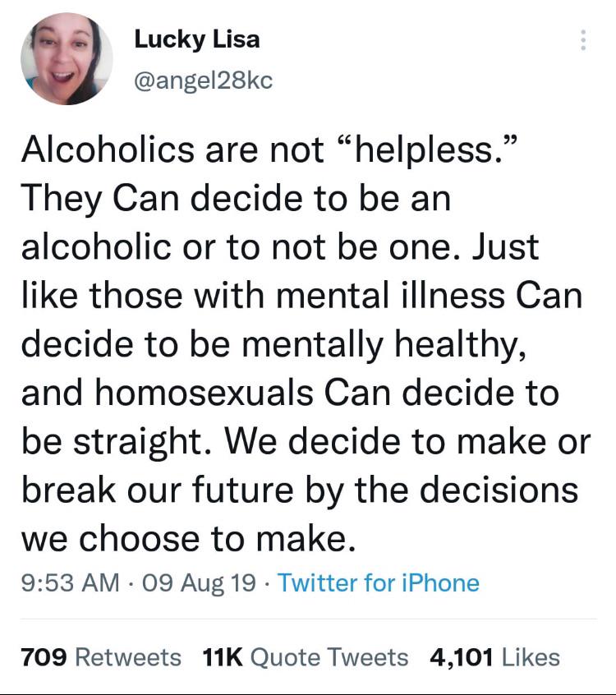The image size is (616, 695).
Task: Open the Twitter for iPhone source link
Action: click(x=379, y=583)
